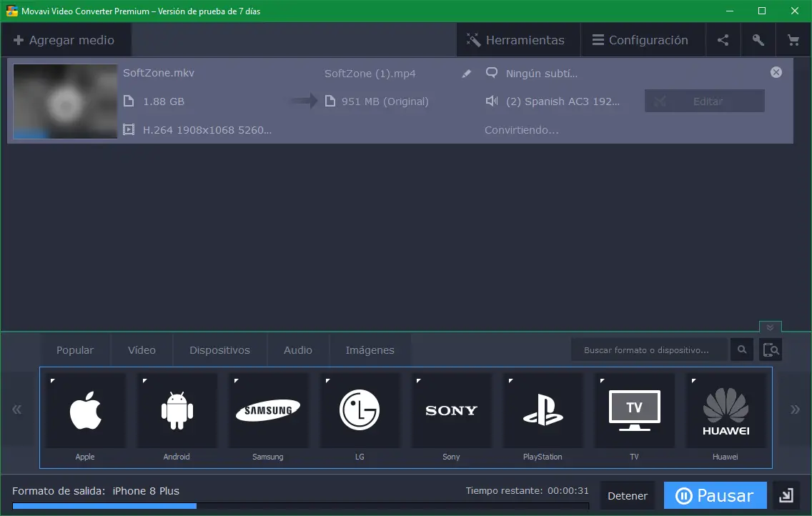Click the 'iPhone 8 Plus' output format text
The width and height of the screenshot is (812, 516).
(x=146, y=491)
